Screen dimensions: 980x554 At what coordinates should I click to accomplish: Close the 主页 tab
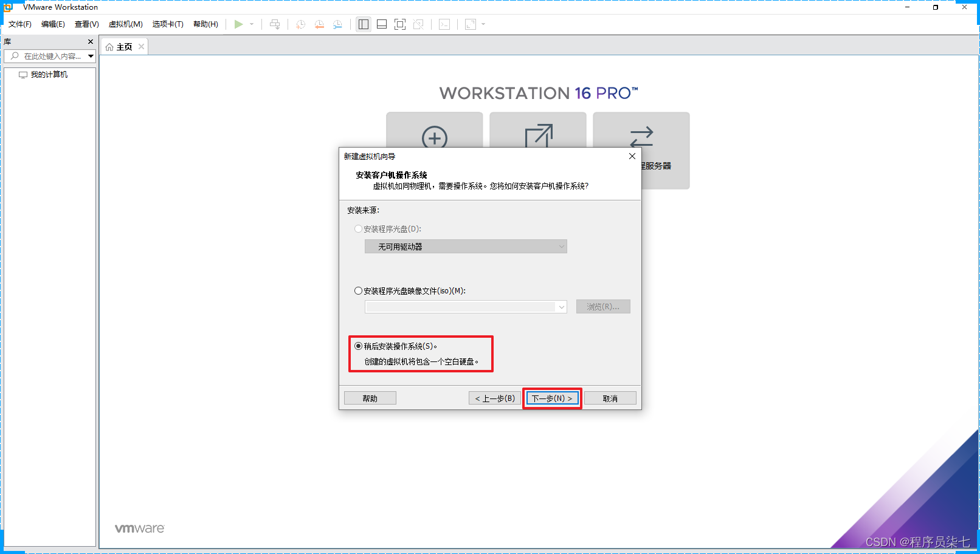pos(141,46)
